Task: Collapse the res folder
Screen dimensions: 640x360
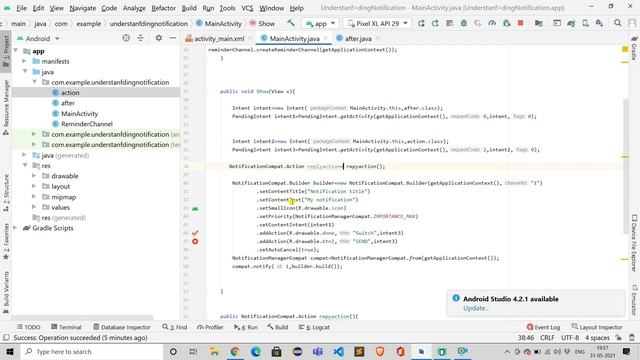Action: [x=24, y=165]
